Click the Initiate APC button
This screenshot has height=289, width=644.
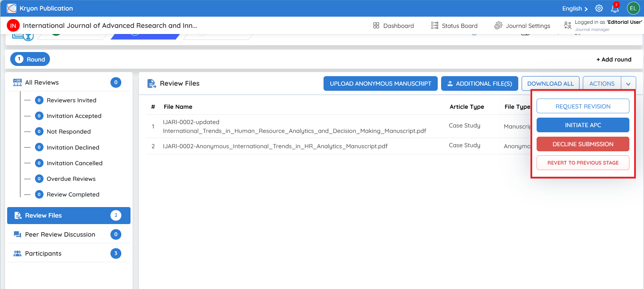pos(583,125)
